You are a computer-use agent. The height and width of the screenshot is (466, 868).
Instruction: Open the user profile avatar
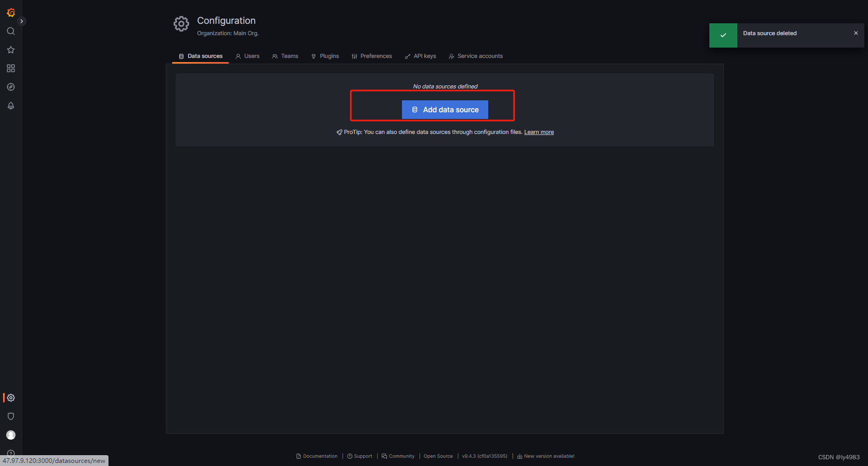pyautogui.click(x=11, y=435)
